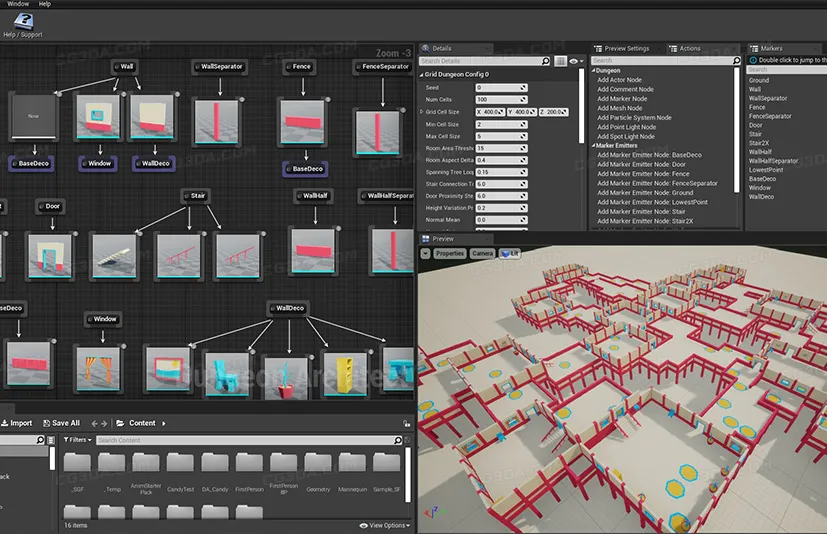Open the Help menu
This screenshot has width=827, height=534.
point(45,4)
